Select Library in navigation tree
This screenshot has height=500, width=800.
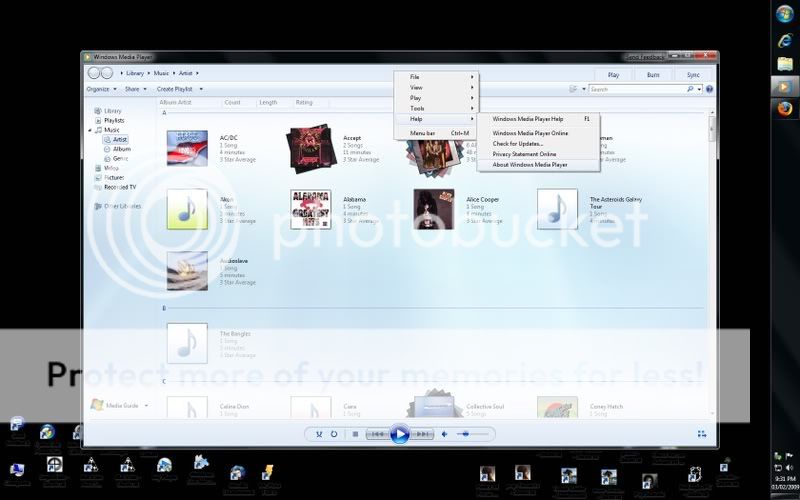pos(108,111)
